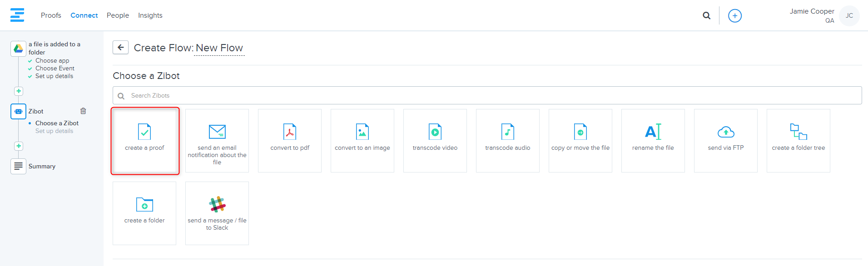
Task: Add step below the Zibot step
Action: pos(19,146)
